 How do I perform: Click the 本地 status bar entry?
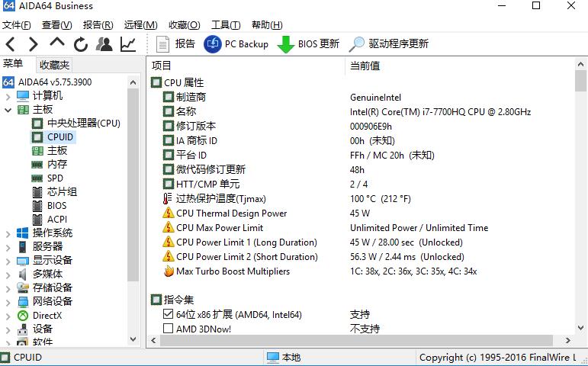pyautogui.click(x=284, y=358)
